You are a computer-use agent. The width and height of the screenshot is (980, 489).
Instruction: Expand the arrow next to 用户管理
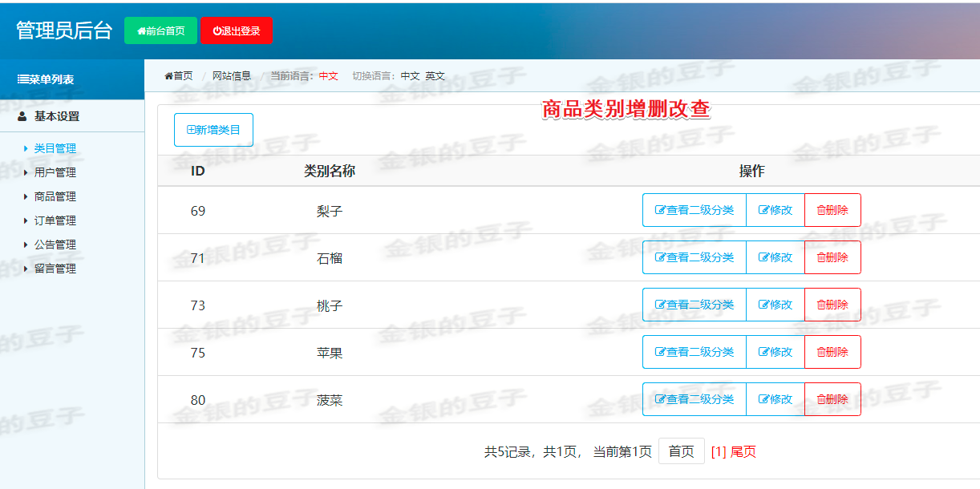26,172
